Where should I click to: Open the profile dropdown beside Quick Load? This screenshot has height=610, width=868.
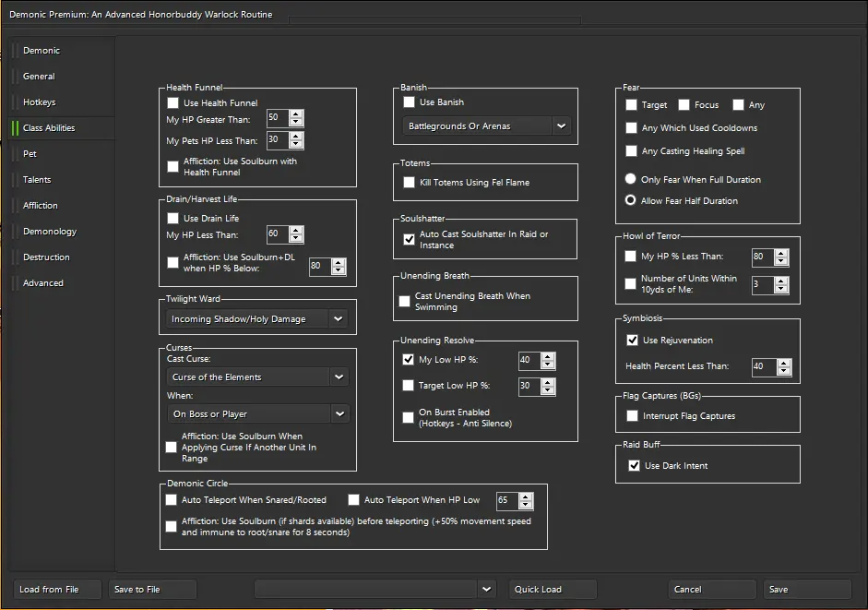pyautogui.click(x=375, y=589)
